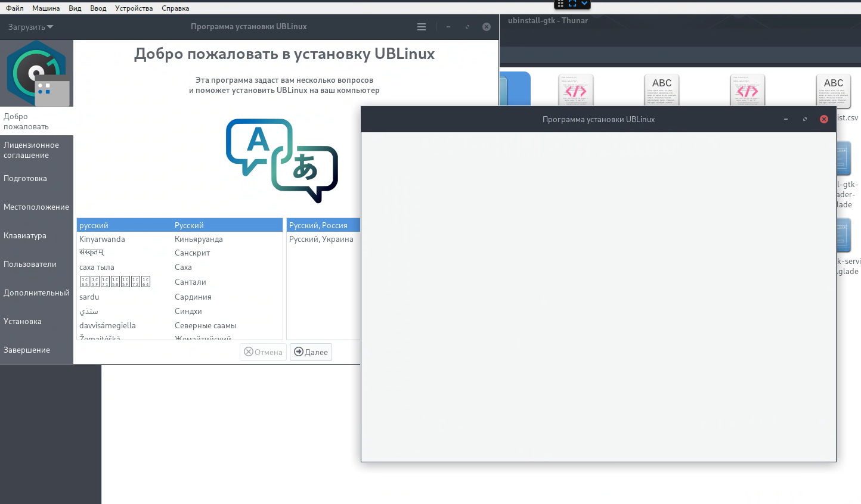Viewport: 861px width, 504px height.
Task: Go to Завершение step in sidebar
Action: (36, 350)
